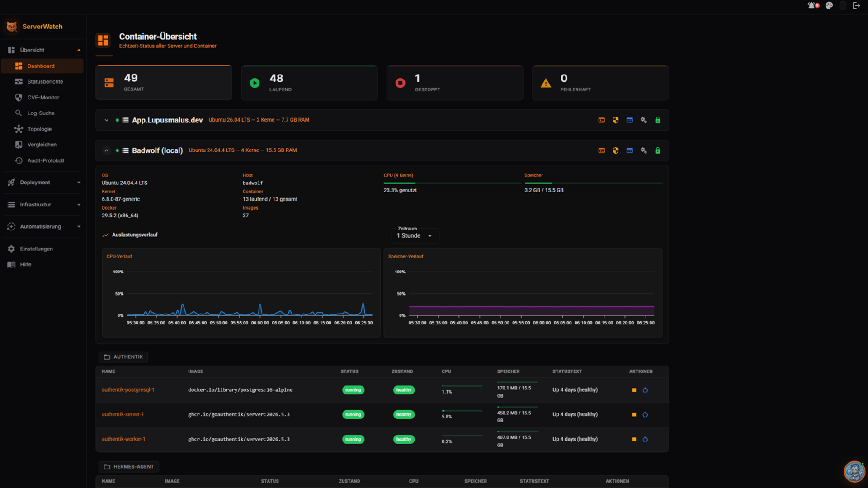The image size is (868, 488).
Task: Restart the authentik-worker-1 container
Action: pos(645,439)
